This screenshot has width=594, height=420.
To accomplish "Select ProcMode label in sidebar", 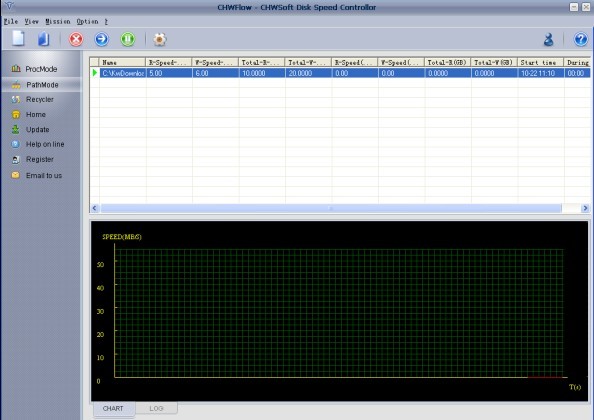I will (41, 69).
